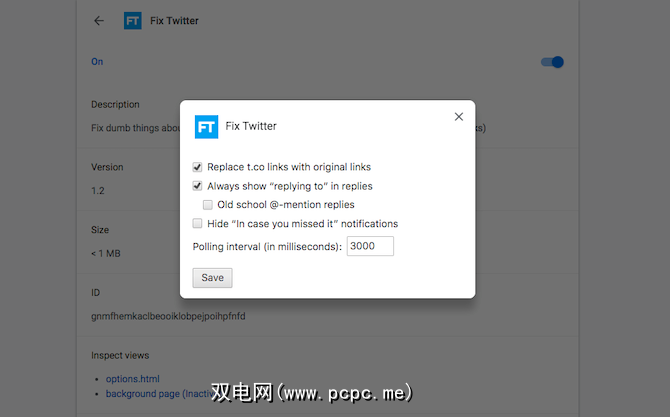The width and height of the screenshot is (670, 417).
Task: Click the ID heading
Action: 95,293
